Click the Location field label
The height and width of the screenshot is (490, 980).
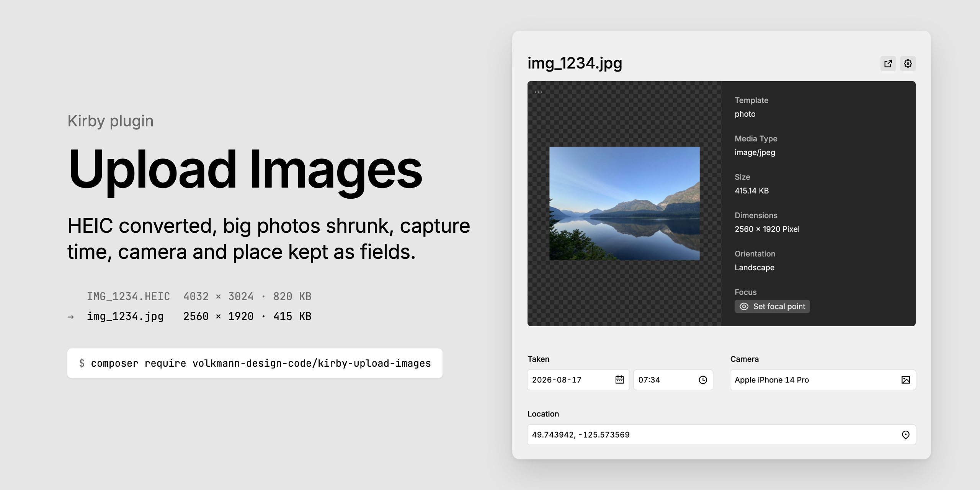(543, 414)
